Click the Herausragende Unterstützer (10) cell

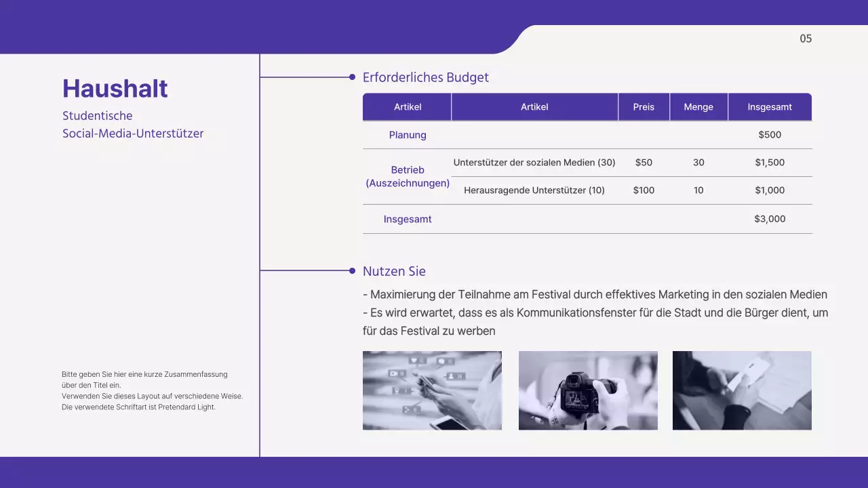534,190
